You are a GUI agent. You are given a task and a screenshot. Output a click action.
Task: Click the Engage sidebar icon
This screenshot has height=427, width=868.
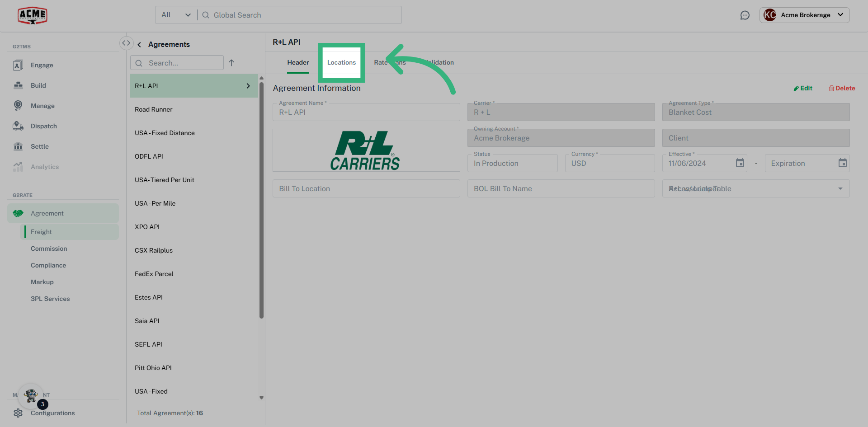tap(18, 65)
